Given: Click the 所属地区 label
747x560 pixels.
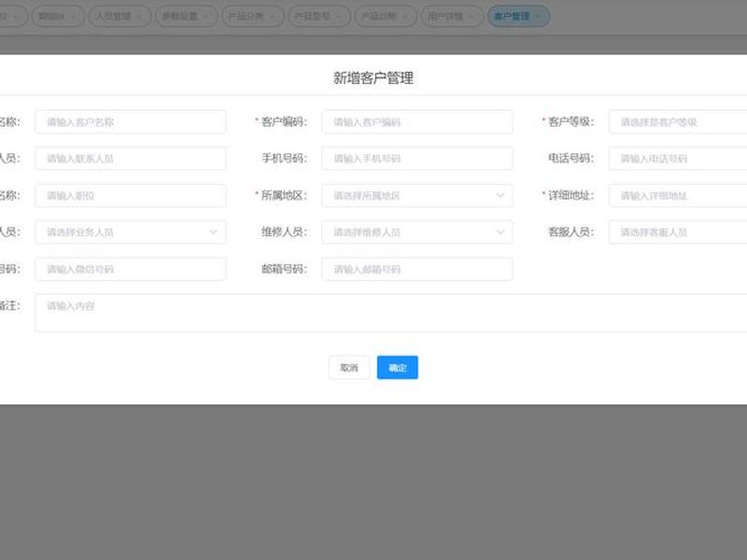Looking at the screenshot, I should (x=284, y=196).
